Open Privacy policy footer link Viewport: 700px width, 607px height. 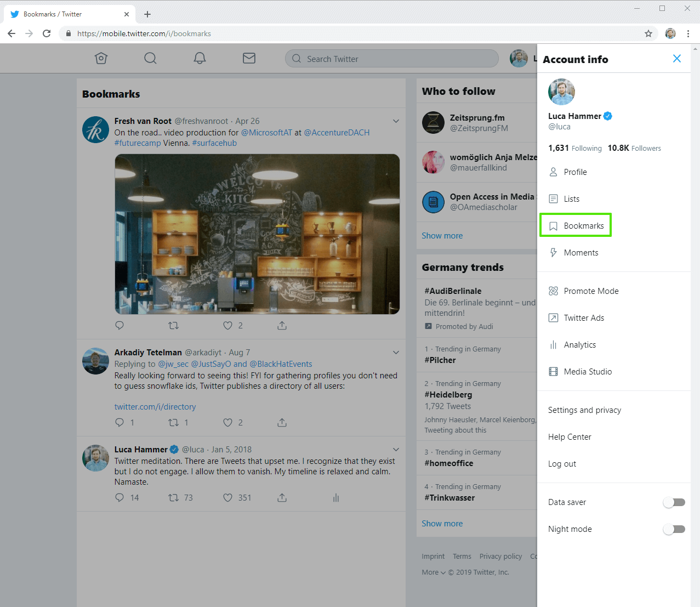pos(500,557)
